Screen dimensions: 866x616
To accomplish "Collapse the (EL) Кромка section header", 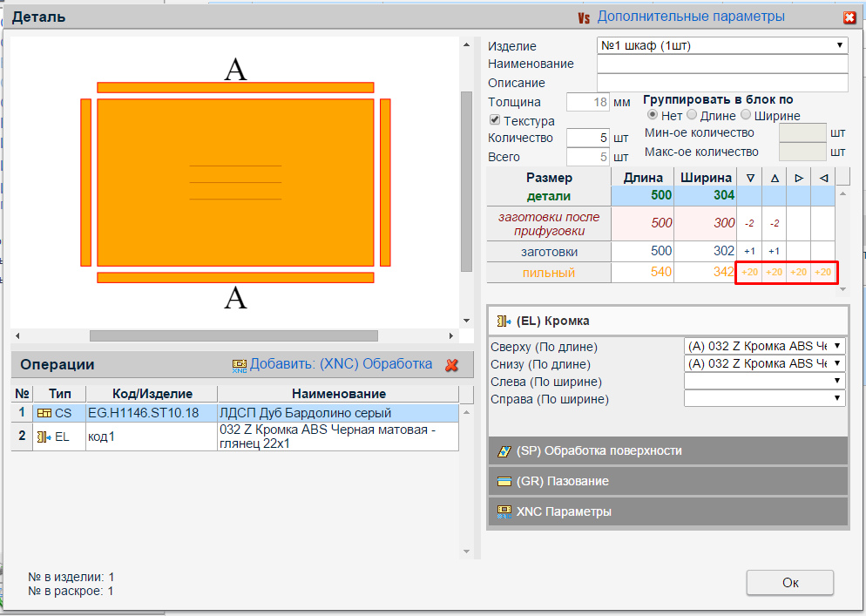I will pyautogui.click(x=668, y=321).
